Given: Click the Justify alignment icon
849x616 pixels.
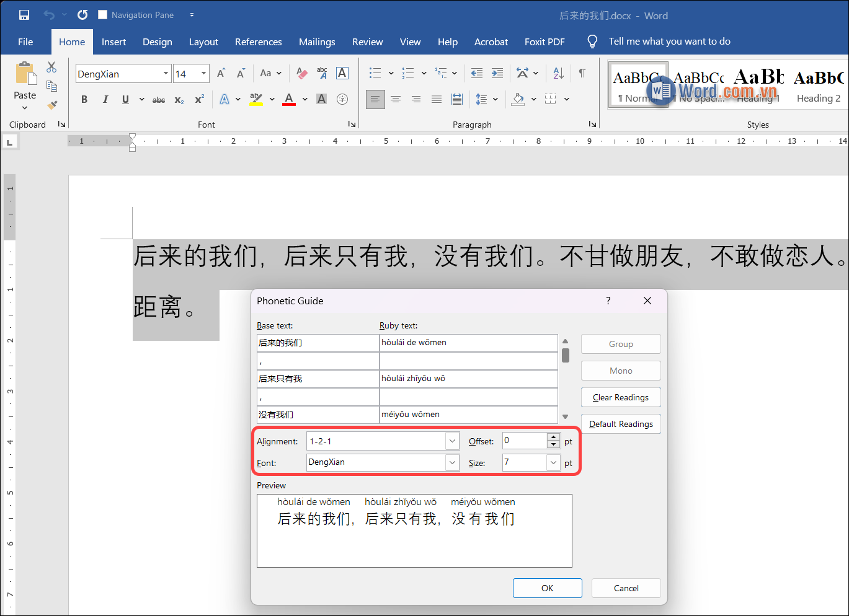Looking at the screenshot, I should click(x=437, y=99).
